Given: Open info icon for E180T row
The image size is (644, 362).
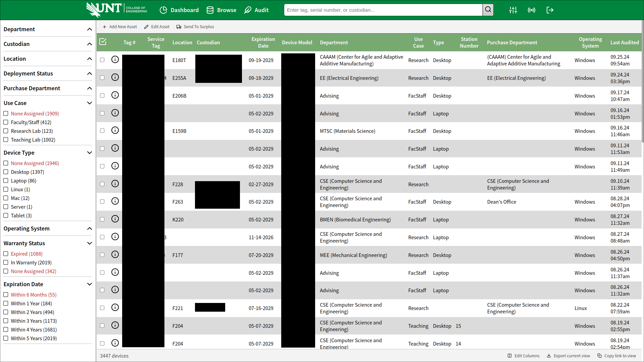Looking at the screenshot, I should pyautogui.click(x=115, y=60).
